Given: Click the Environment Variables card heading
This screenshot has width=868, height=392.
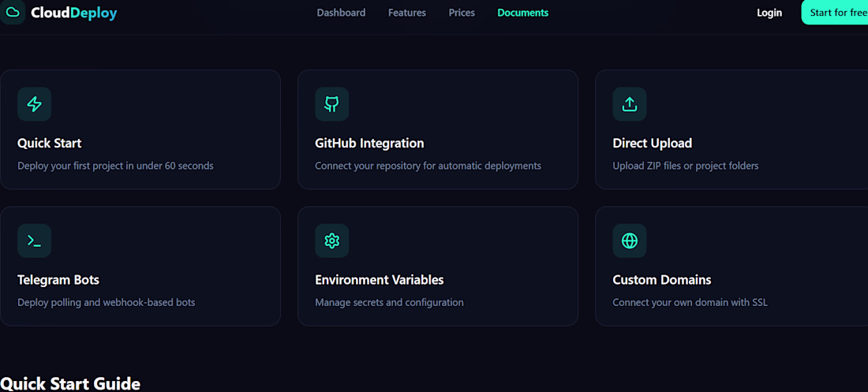Looking at the screenshot, I should click(x=380, y=280).
